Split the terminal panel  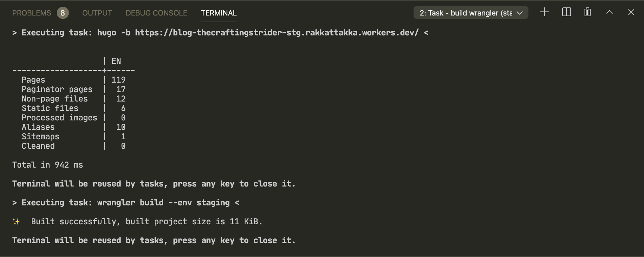(566, 12)
